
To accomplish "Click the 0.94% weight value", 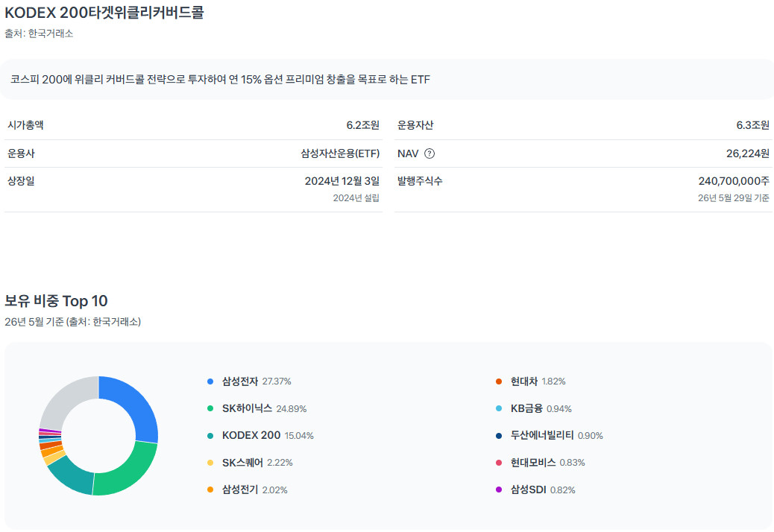I will coord(559,409).
